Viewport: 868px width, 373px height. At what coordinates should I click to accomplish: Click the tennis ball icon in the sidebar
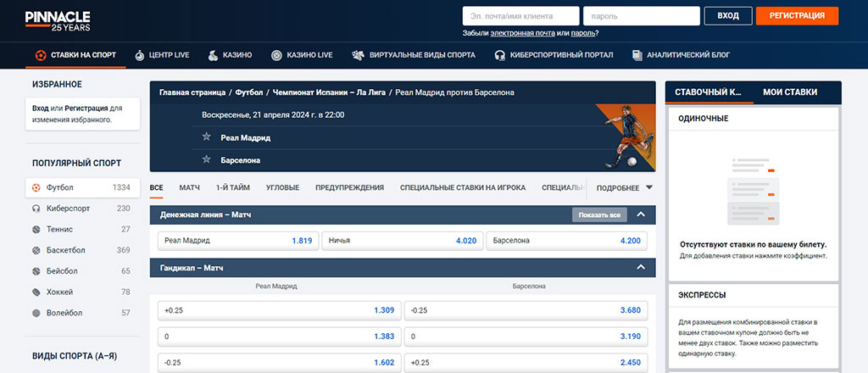click(36, 229)
